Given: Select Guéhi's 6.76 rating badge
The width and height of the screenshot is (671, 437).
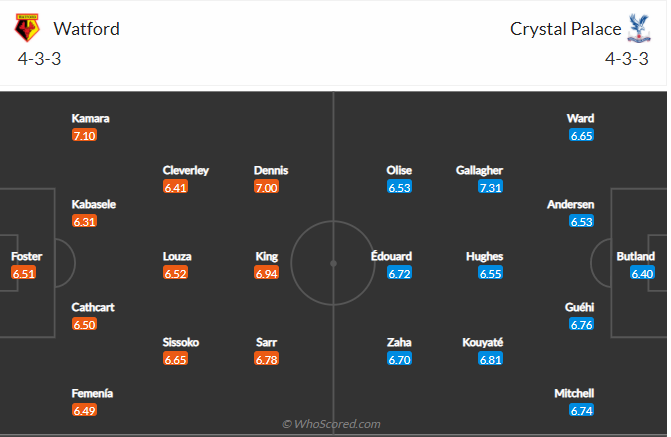Looking at the screenshot, I should [582, 324].
